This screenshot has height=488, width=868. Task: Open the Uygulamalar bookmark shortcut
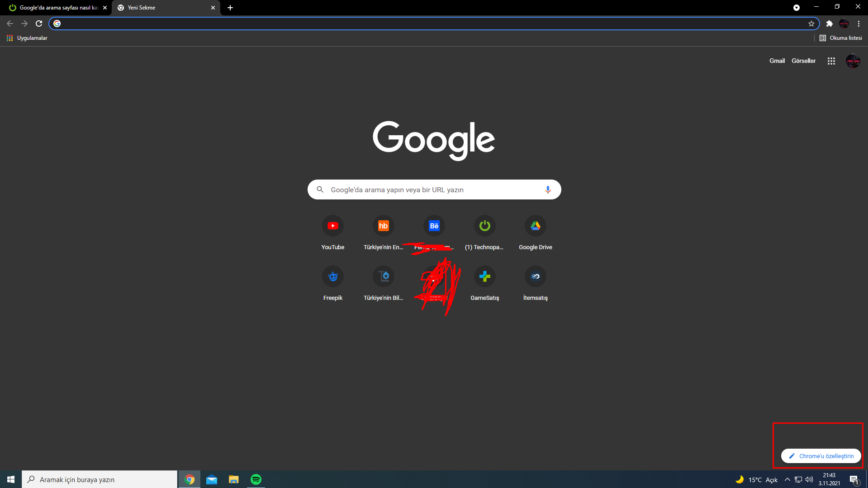[x=27, y=38]
